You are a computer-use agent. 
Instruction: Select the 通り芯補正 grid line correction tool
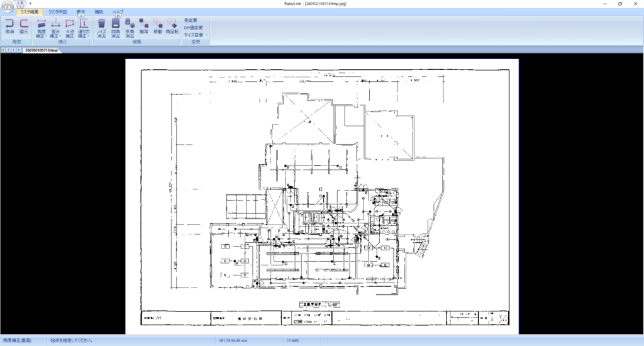click(x=84, y=28)
